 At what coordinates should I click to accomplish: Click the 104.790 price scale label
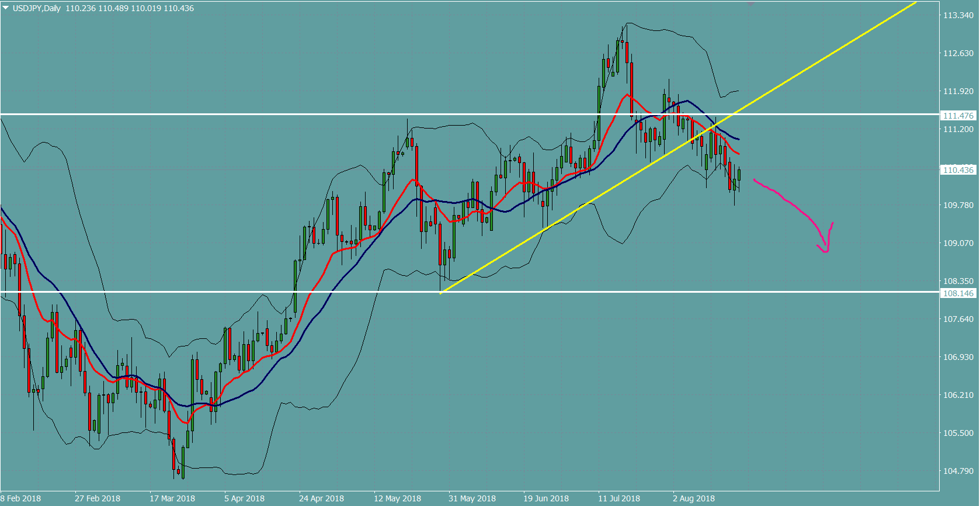tap(958, 471)
